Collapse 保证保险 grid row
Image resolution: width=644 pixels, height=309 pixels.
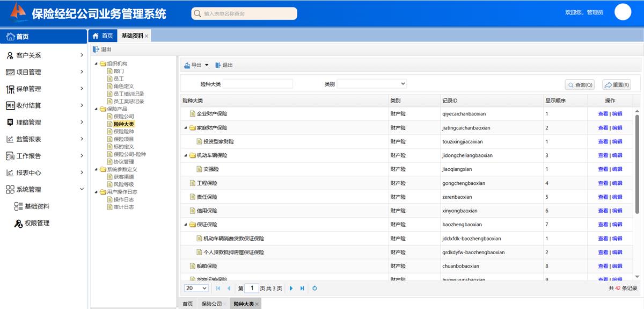pyautogui.click(x=185, y=225)
